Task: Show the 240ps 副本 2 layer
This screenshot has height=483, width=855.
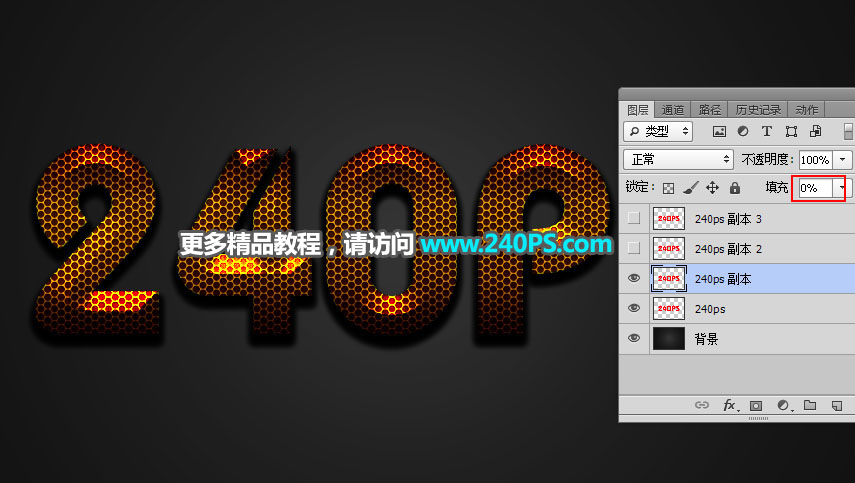Action: [x=634, y=248]
